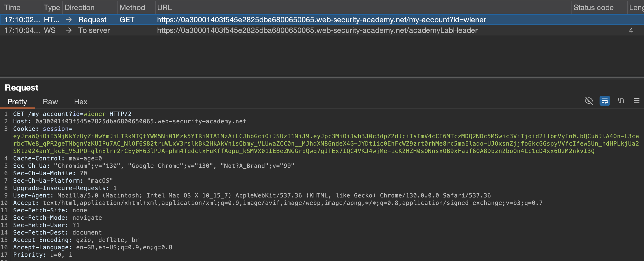Click the To server arrow icon
The width and height of the screenshot is (644, 261).
(69, 30)
